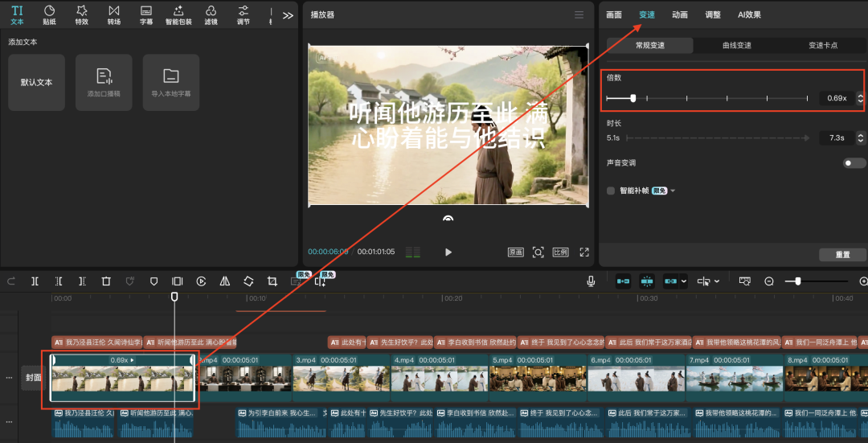Open the 智能包装 smart packaging panel
The image size is (868, 443).
click(x=178, y=15)
